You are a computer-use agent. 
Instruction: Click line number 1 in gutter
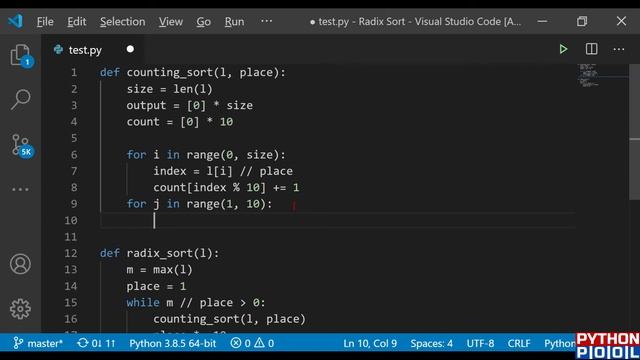(x=74, y=73)
